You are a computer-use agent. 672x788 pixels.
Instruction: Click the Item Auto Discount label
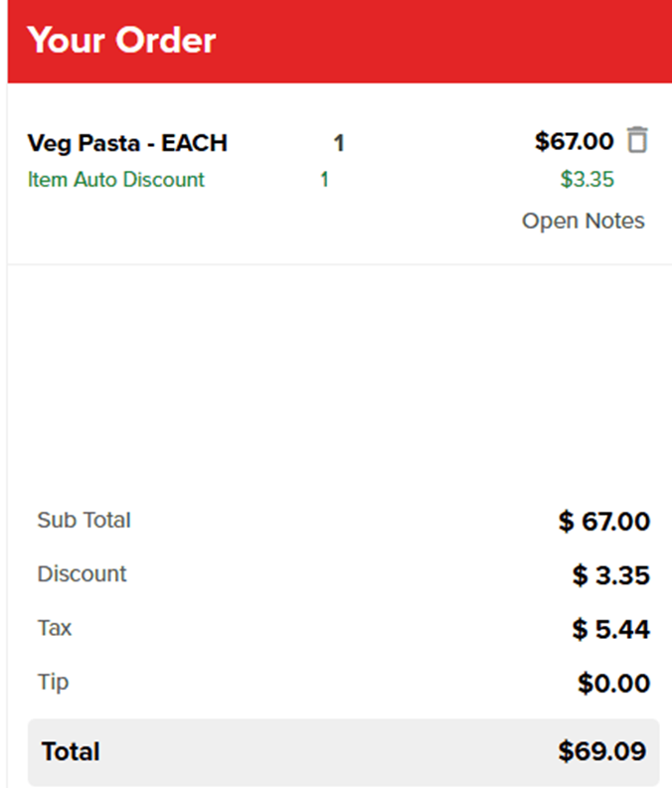pyautogui.click(x=116, y=180)
